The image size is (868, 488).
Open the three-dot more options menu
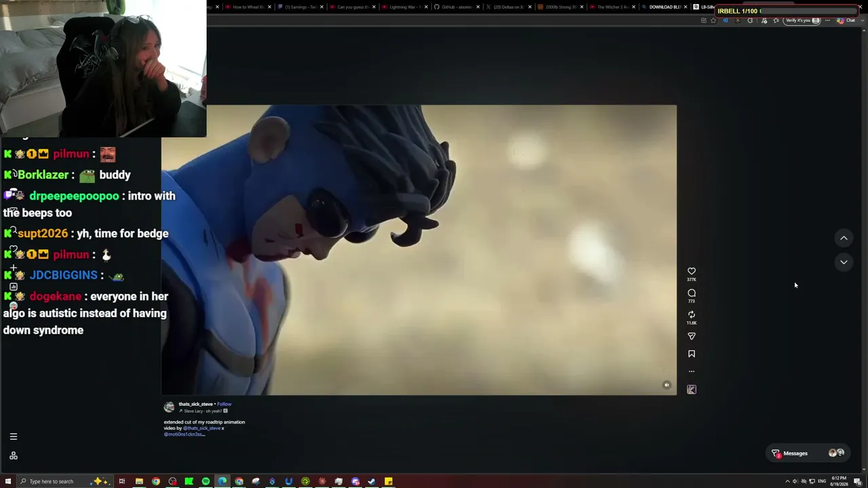tap(692, 371)
